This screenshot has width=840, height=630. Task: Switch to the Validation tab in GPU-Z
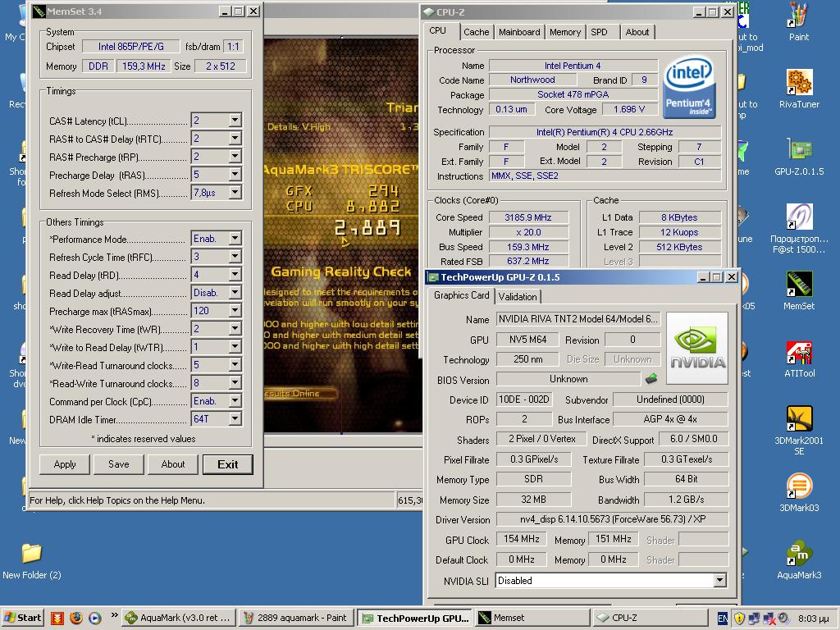(518, 296)
